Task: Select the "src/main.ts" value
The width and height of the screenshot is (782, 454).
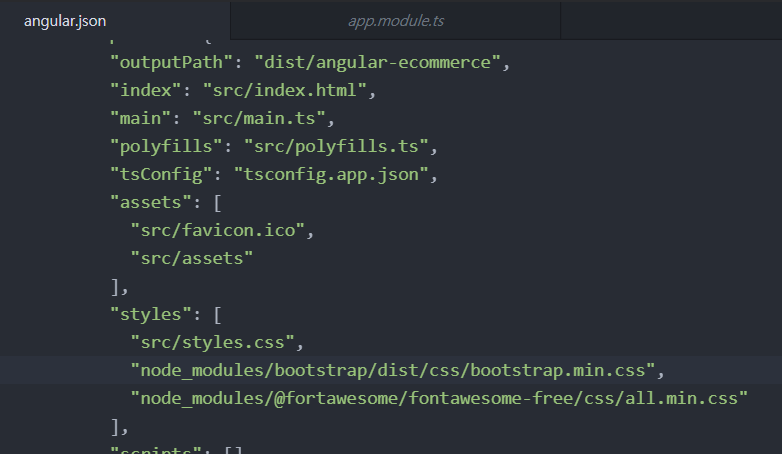Action: pos(259,118)
